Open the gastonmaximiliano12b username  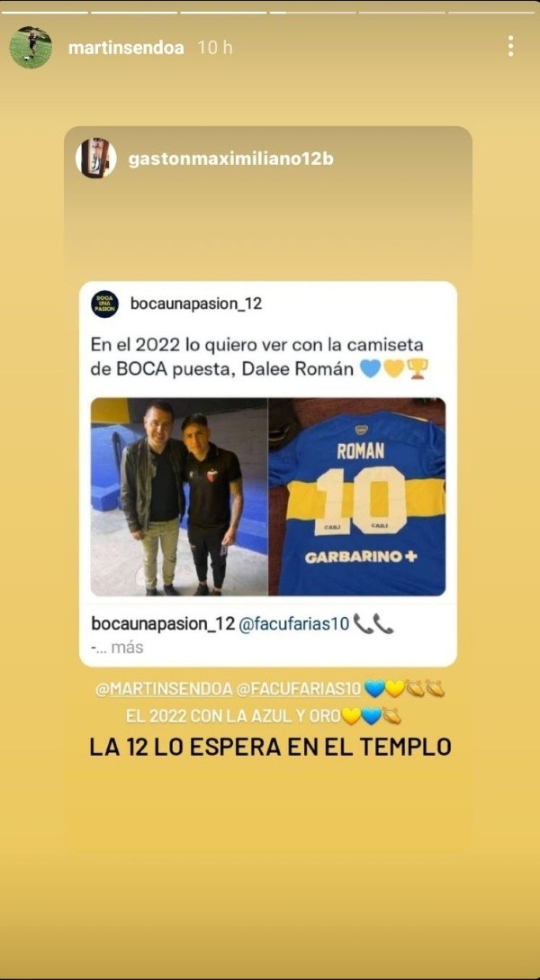point(231,159)
